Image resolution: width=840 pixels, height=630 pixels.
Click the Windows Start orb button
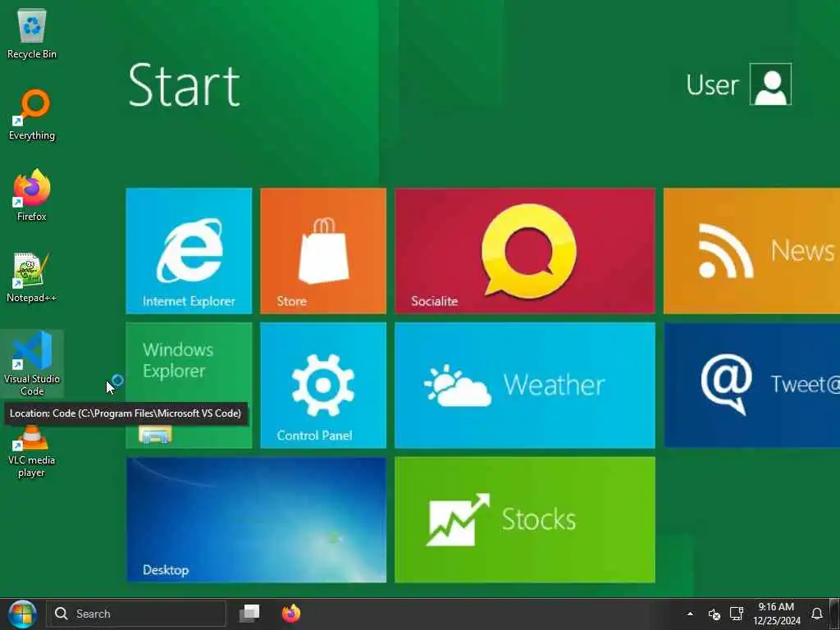click(22, 614)
